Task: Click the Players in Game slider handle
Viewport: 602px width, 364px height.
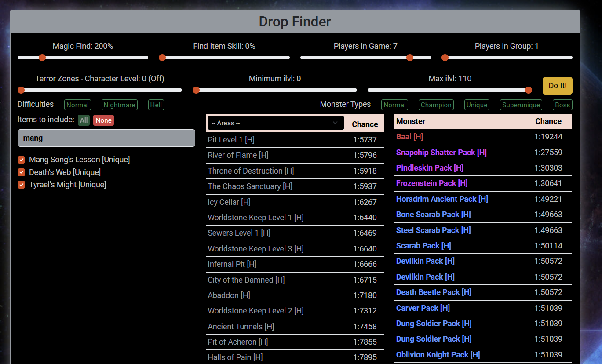Action: [410, 58]
